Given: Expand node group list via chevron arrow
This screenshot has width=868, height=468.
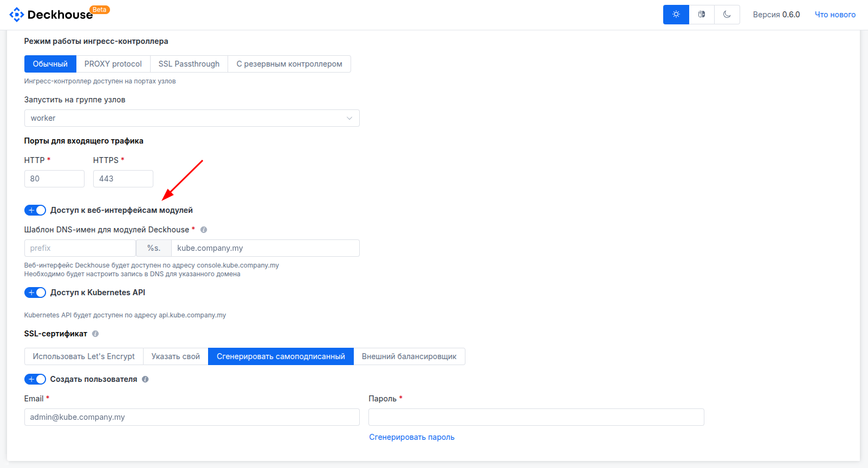Looking at the screenshot, I should click(349, 118).
